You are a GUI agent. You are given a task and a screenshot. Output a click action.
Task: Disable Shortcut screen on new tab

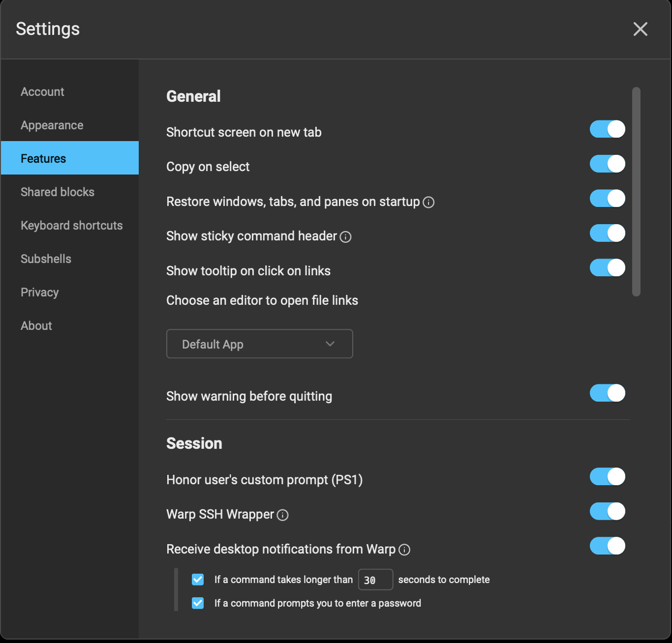607,129
